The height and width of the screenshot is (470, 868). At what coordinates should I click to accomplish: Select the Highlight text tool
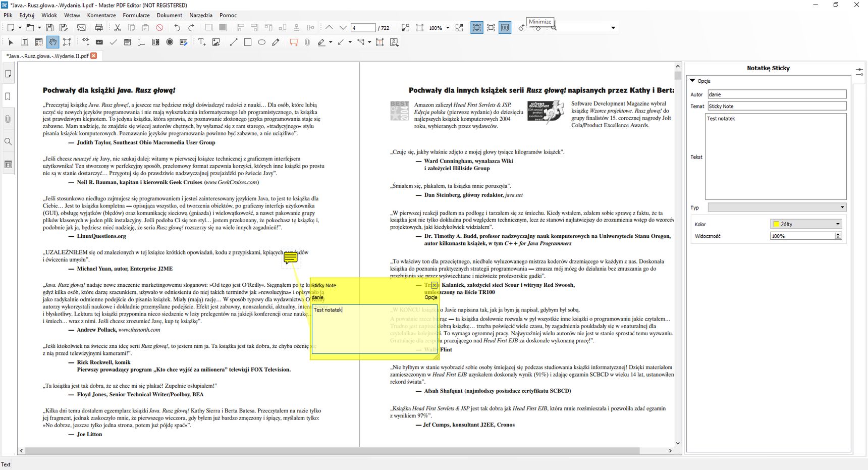tap(321, 42)
